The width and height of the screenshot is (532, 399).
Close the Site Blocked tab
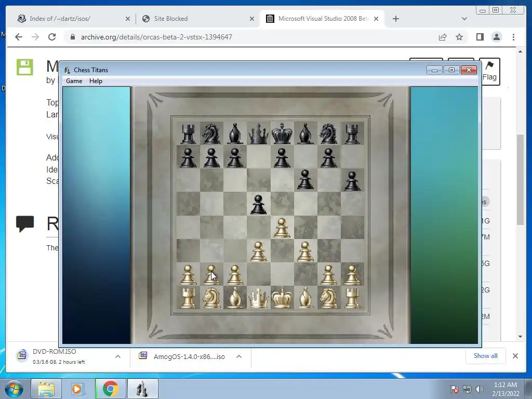(x=252, y=19)
